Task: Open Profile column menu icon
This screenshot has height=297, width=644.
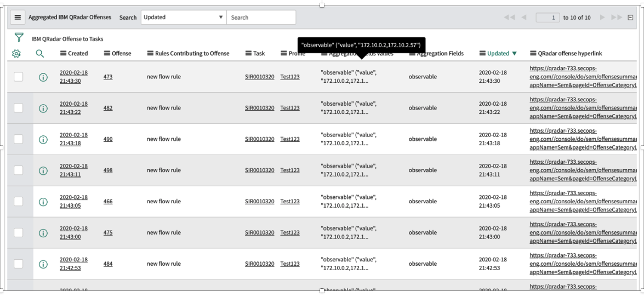Action: click(x=283, y=53)
